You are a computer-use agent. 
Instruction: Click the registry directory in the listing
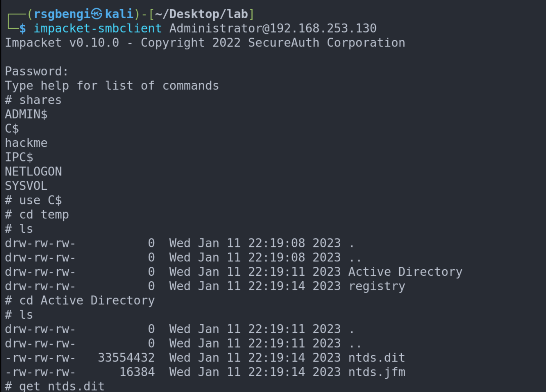(x=377, y=286)
